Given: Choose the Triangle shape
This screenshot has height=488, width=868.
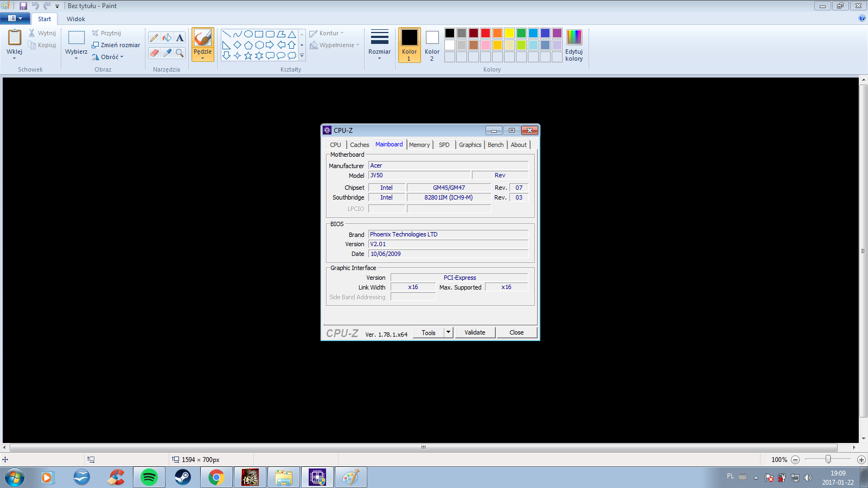Looking at the screenshot, I should (292, 34).
